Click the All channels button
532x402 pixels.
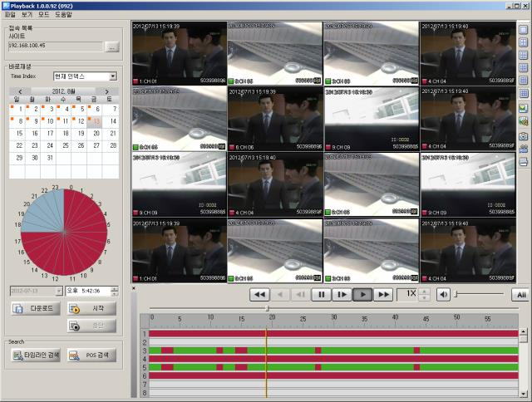tap(521, 295)
